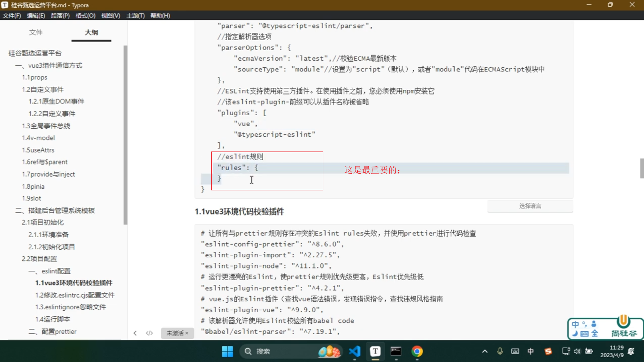Click the "plugins": [ code line

coord(241,113)
